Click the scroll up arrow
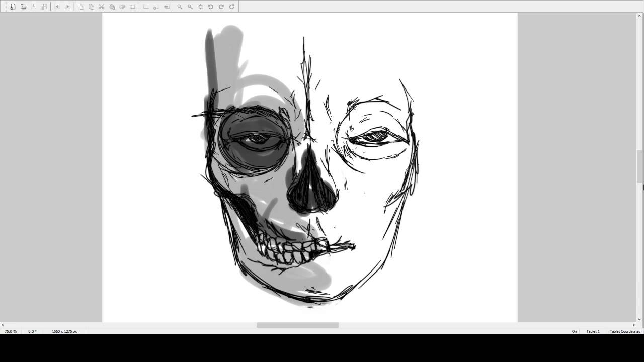644x362 pixels. tap(640, 16)
